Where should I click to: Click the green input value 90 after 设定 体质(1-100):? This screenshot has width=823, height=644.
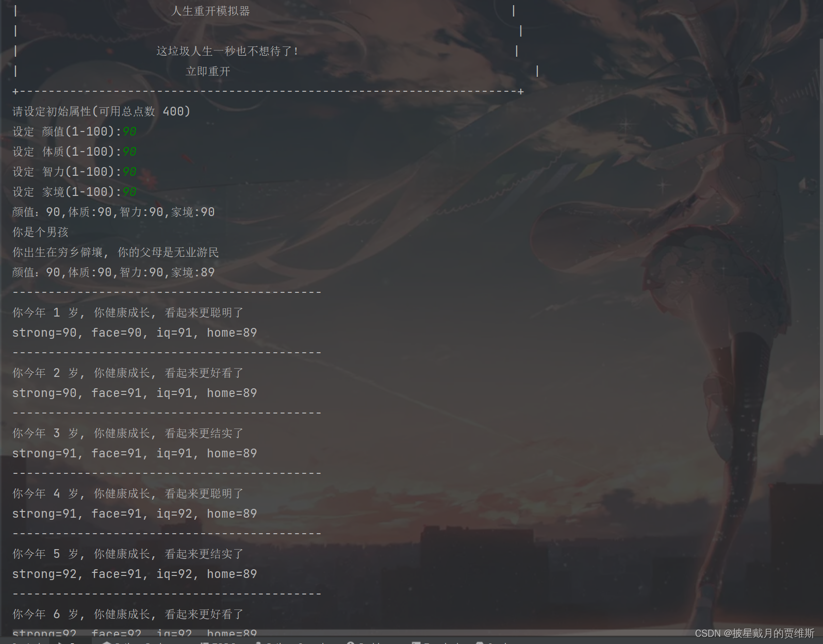pyautogui.click(x=129, y=152)
